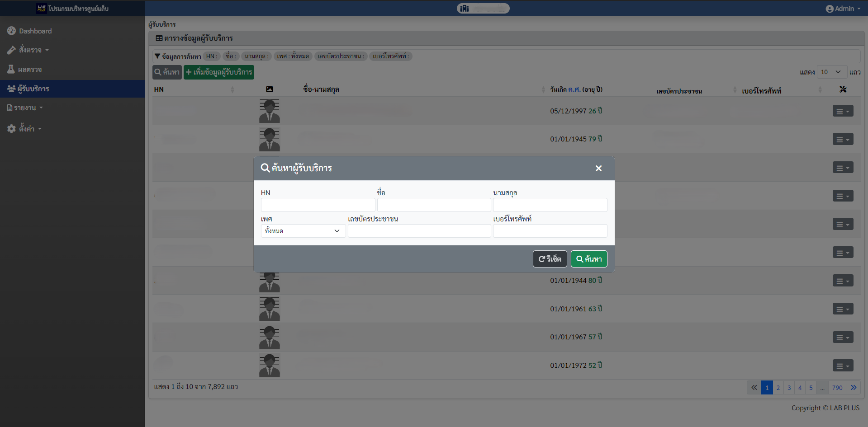Click avatar of patient born 01/01/1972
868x427 pixels.
270,366
